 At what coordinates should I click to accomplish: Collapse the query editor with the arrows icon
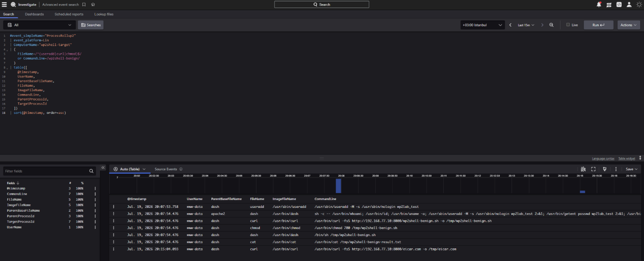[x=641, y=158]
